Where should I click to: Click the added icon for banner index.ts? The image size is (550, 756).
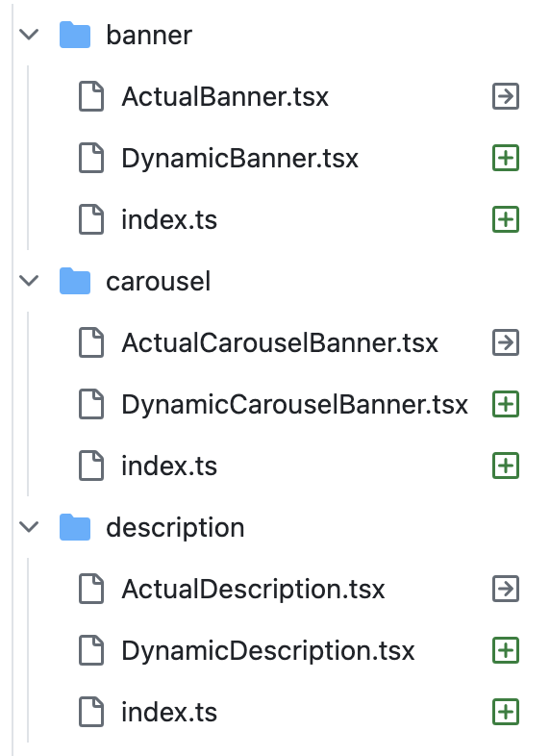[x=506, y=219]
